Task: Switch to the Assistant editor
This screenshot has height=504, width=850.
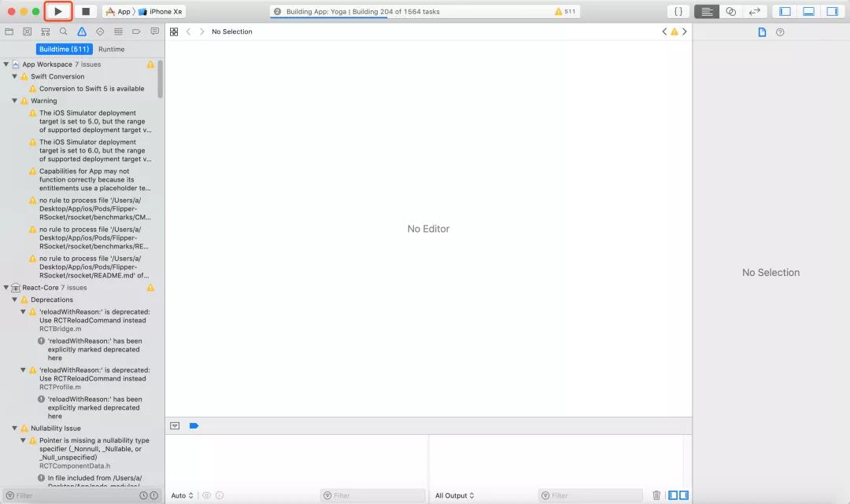Action: coord(730,11)
